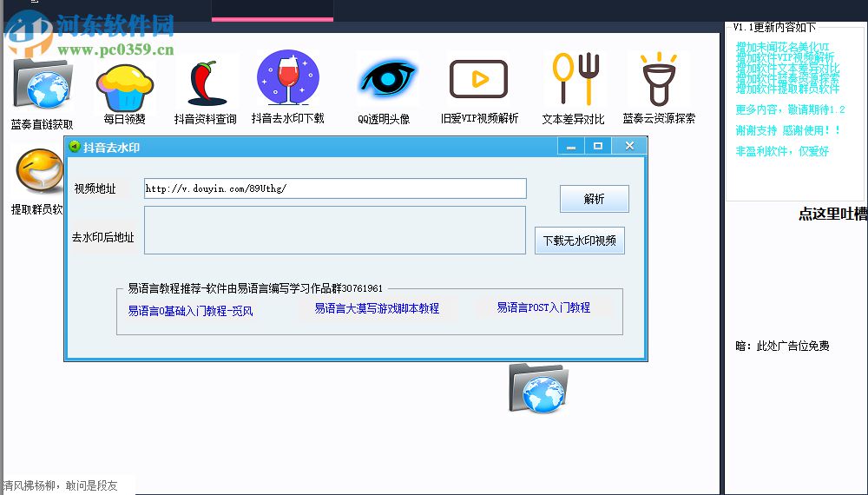Click V1.1更新内容如下 heading
This screenshot has height=495, width=868.
774,27
